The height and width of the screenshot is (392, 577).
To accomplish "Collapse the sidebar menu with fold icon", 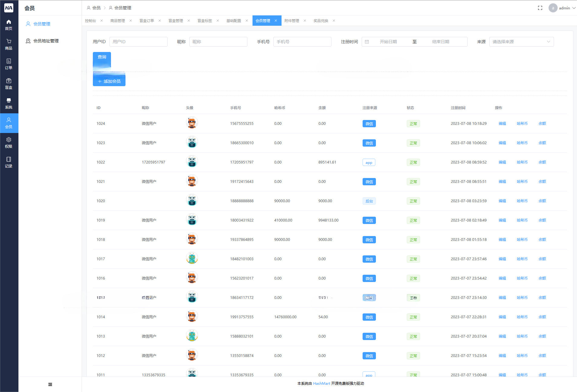I will (50, 384).
